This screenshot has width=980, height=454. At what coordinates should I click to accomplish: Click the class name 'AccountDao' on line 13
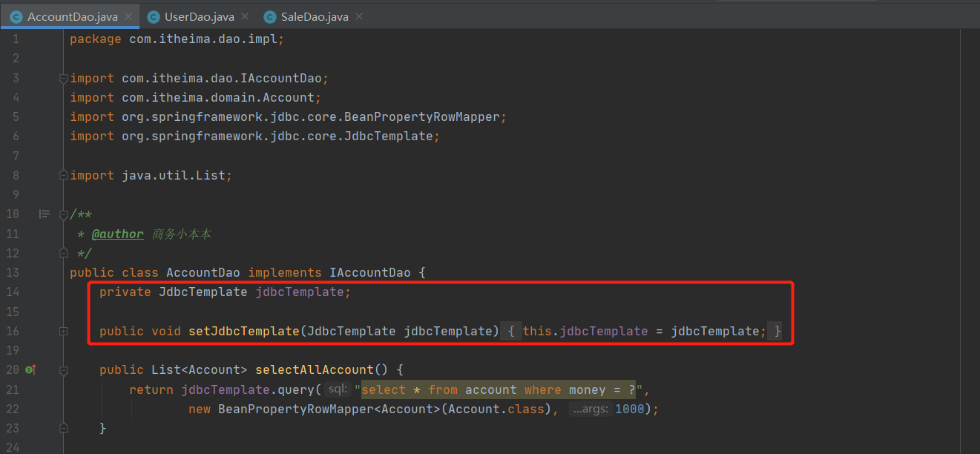[x=203, y=273]
